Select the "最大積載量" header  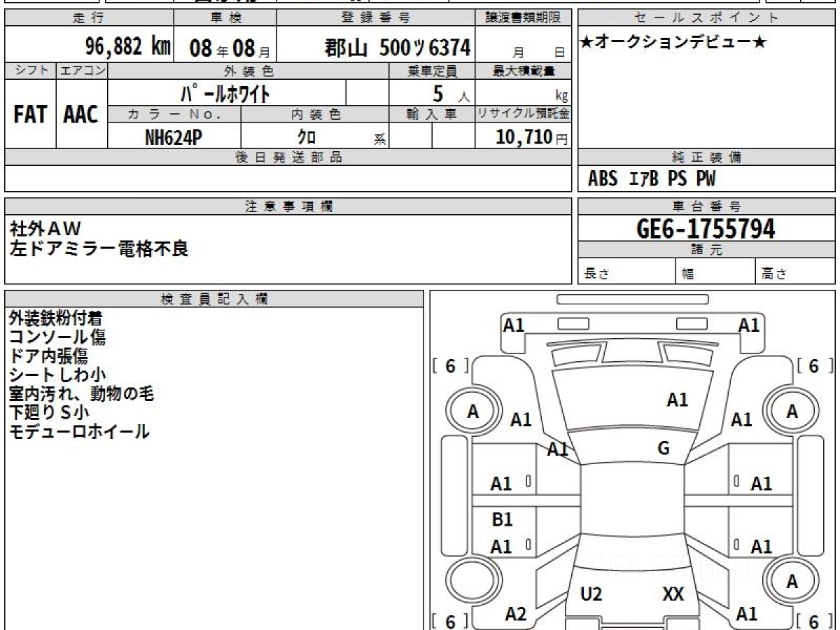[524, 71]
